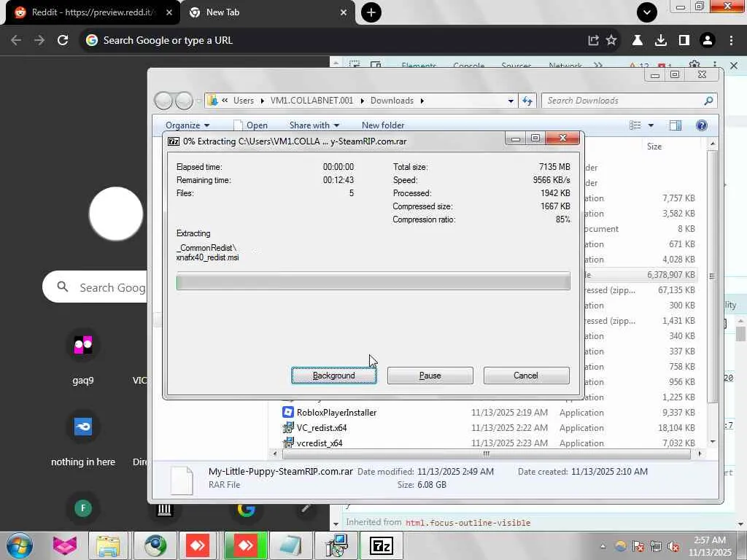The image size is (747, 560).
Task: Open the green F shortcut tile
Action: click(83, 508)
